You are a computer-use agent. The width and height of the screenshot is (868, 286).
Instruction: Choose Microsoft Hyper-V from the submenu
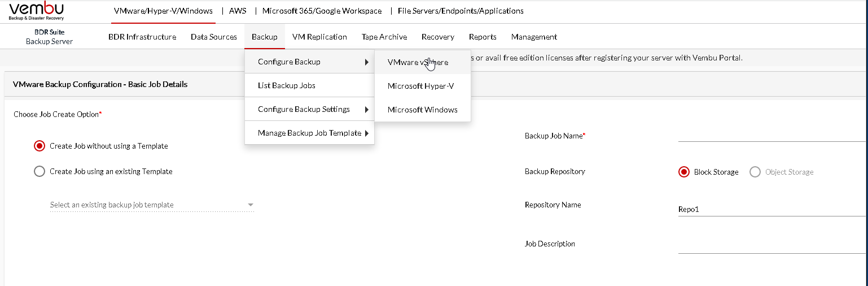(x=423, y=86)
